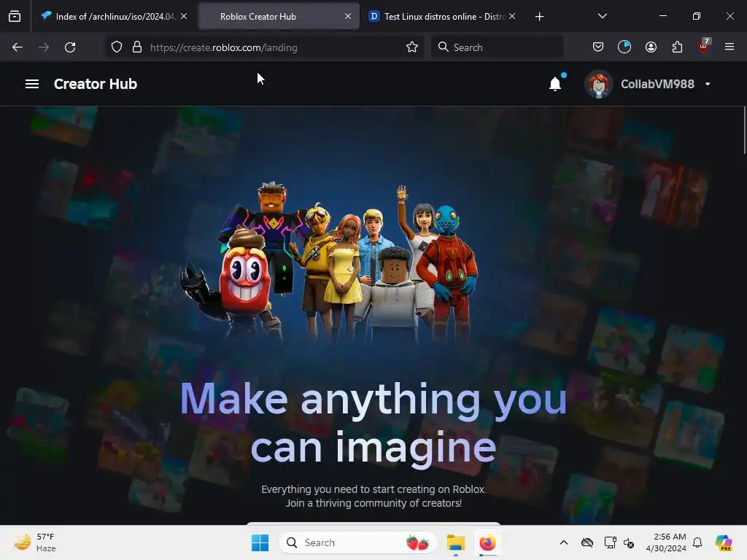Viewport: 747px width, 560px height.
Task: Go back to the previous page
Action: [x=18, y=47]
